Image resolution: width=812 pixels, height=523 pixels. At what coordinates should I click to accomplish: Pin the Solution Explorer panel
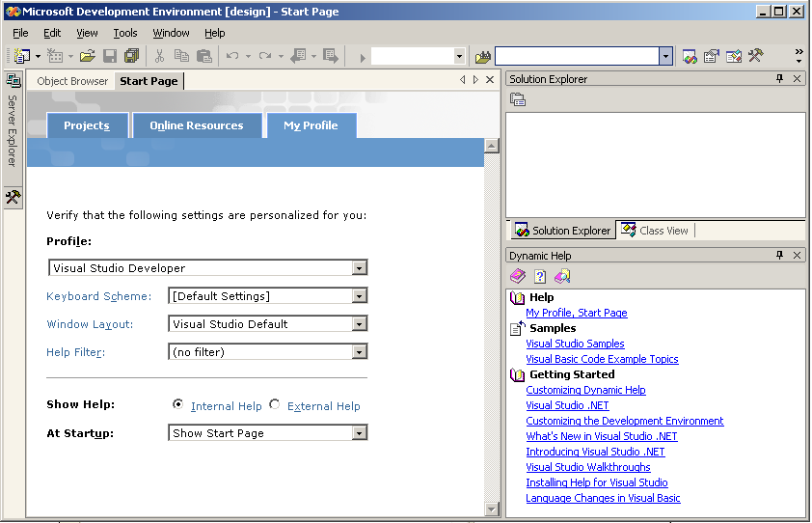(x=780, y=79)
